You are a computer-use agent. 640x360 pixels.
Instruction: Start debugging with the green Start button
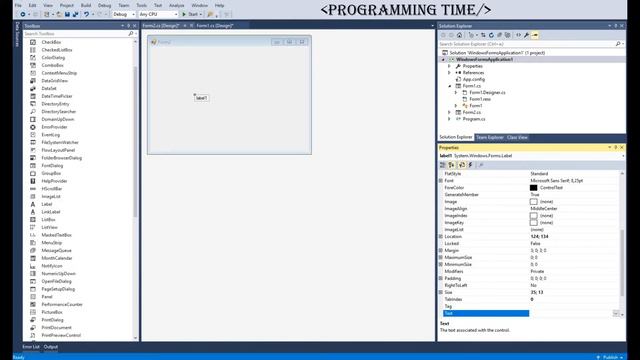pyautogui.click(x=190, y=14)
